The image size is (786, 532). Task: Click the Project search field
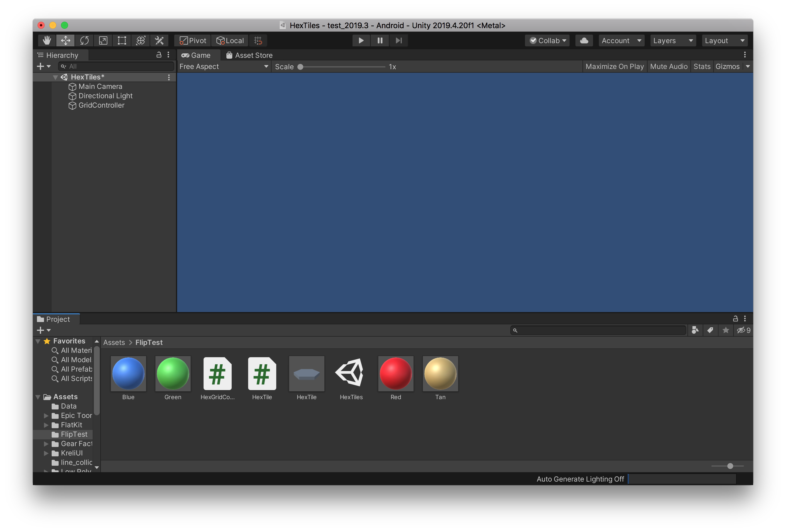click(598, 330)
